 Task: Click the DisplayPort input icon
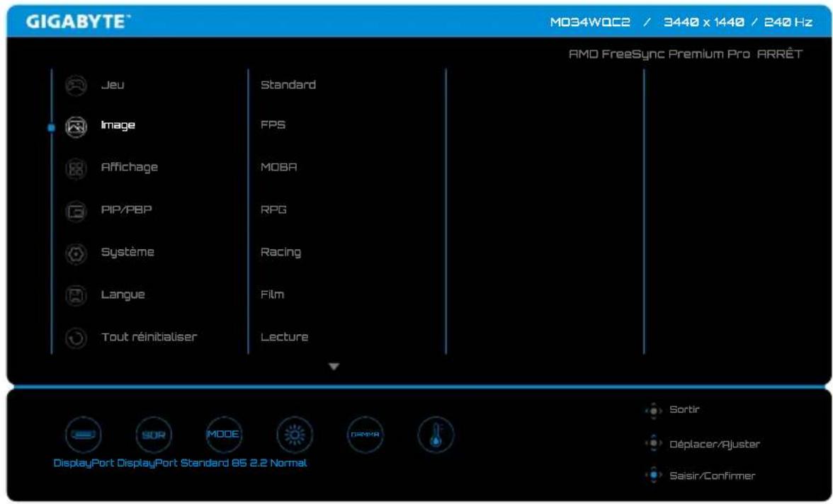point(84,435)
